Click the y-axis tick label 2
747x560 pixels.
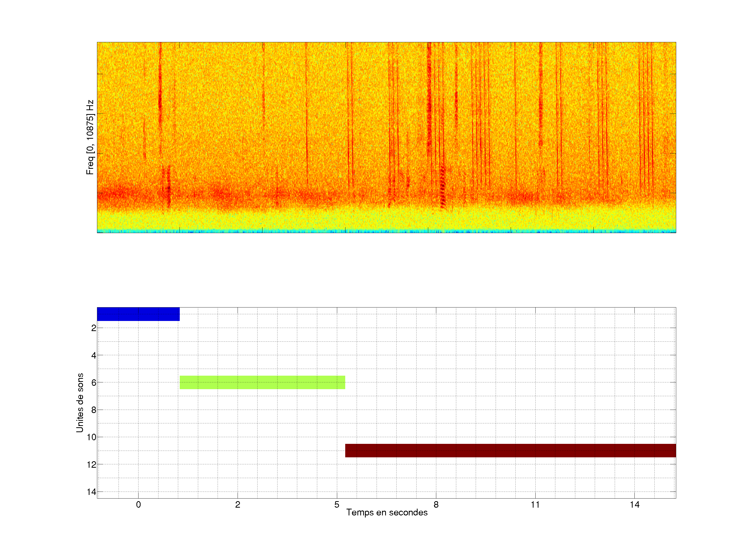tap(94, 328)
